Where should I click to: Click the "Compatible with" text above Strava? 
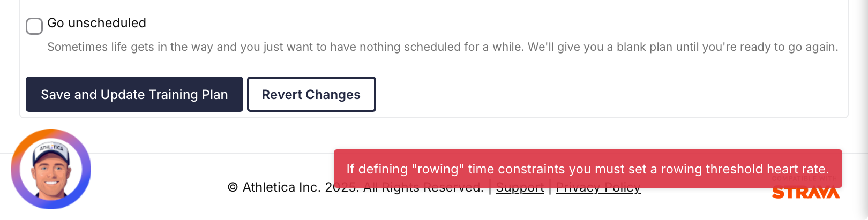pyautogui.click(x=804, y=178)
